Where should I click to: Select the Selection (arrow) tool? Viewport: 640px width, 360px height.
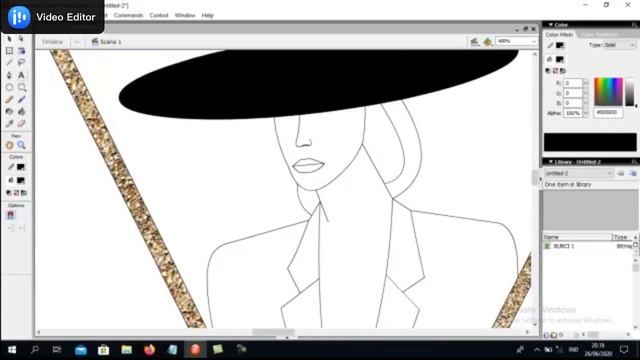pyautogui.click(x=9, y=39)
